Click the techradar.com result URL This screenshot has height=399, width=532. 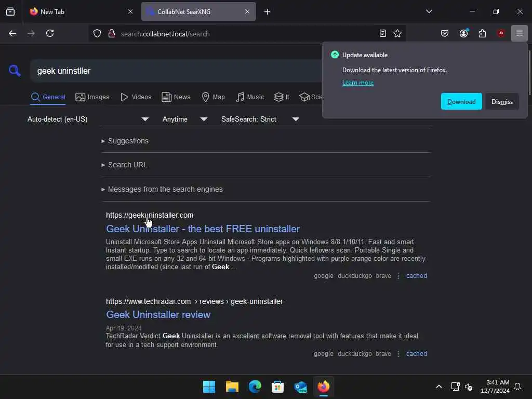click(x=194, y=301)
